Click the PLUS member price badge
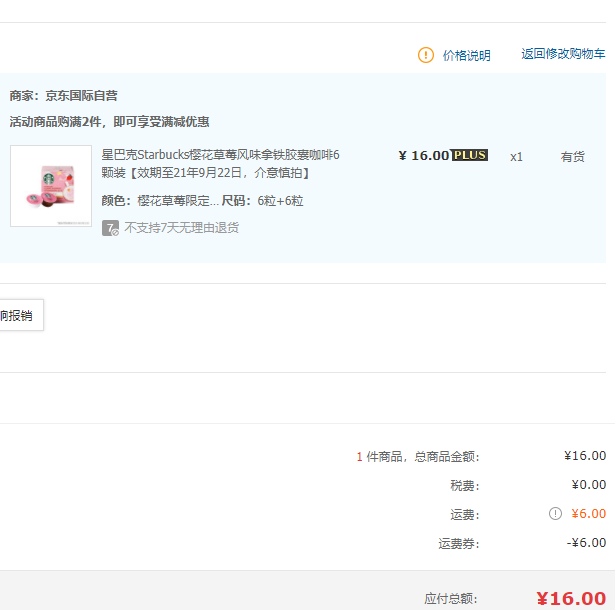Image resolution: width=615 pixels, height=610 pixels. 469,155
